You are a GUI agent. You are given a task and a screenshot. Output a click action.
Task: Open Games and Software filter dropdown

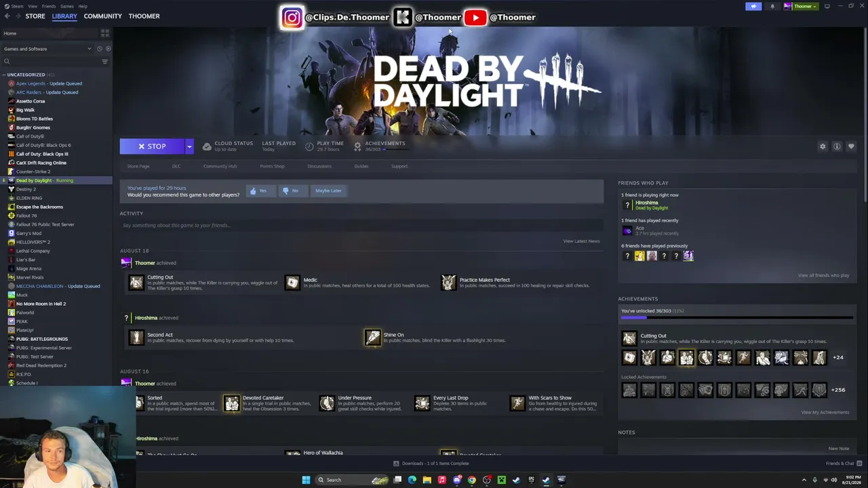click(x=47, y=49)
